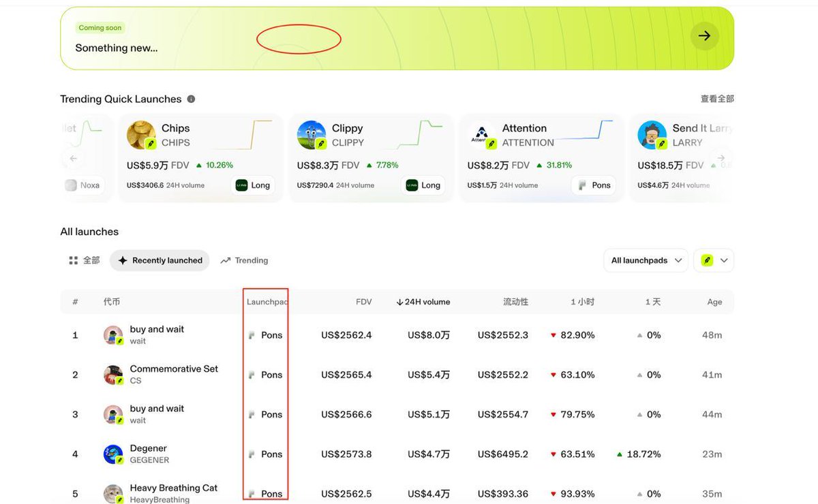Click the Coming soon badge
The height and width of the screenshot is (504, 818).
point(100,28)
